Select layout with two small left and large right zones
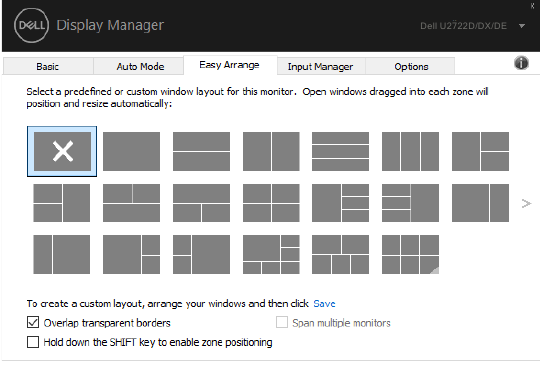 (201, 254)
